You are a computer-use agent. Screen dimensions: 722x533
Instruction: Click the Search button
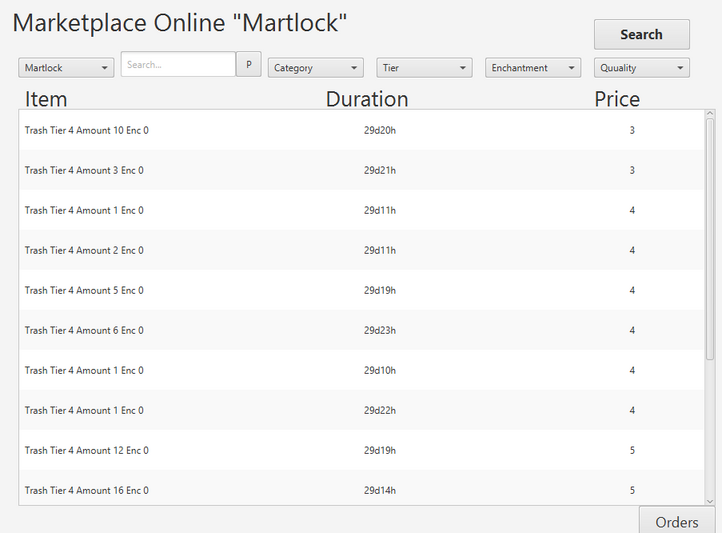pos(641,35)
